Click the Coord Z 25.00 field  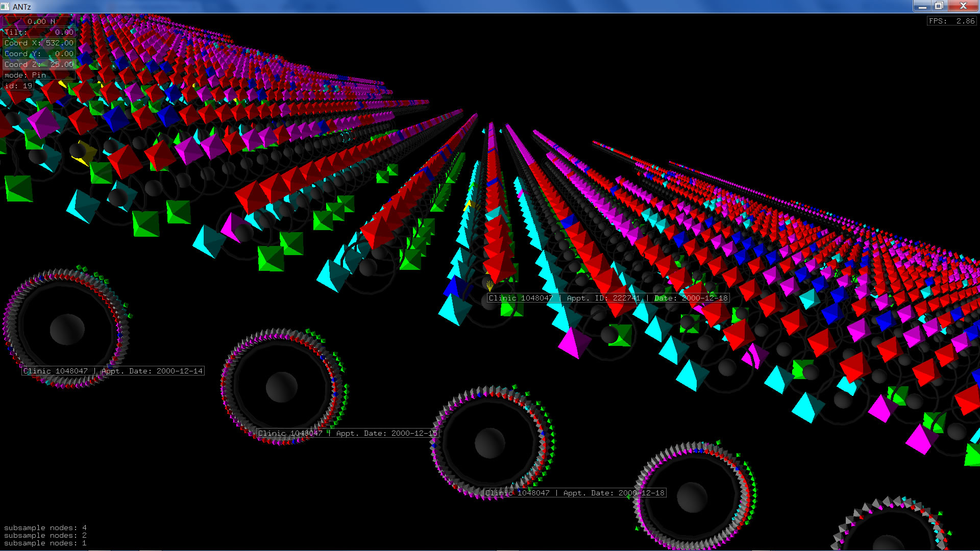click(39, 64)
